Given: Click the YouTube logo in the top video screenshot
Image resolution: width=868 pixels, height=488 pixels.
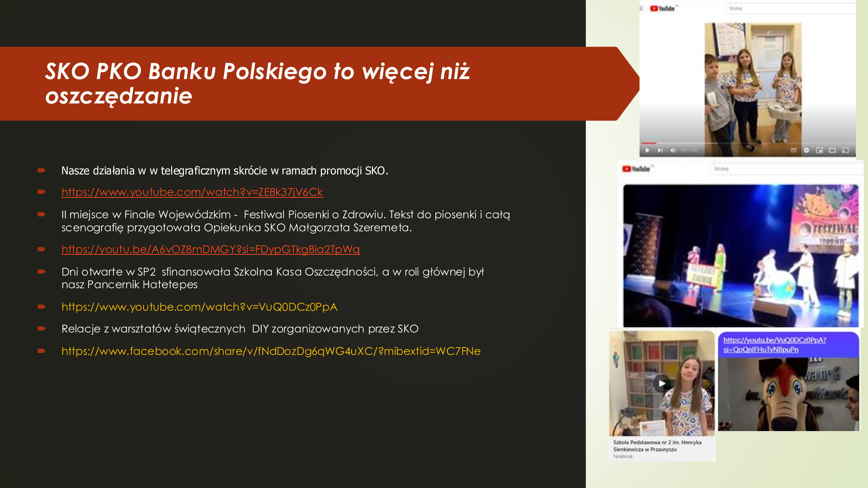Looking at the screenshot, I should [x=662, y=8].
